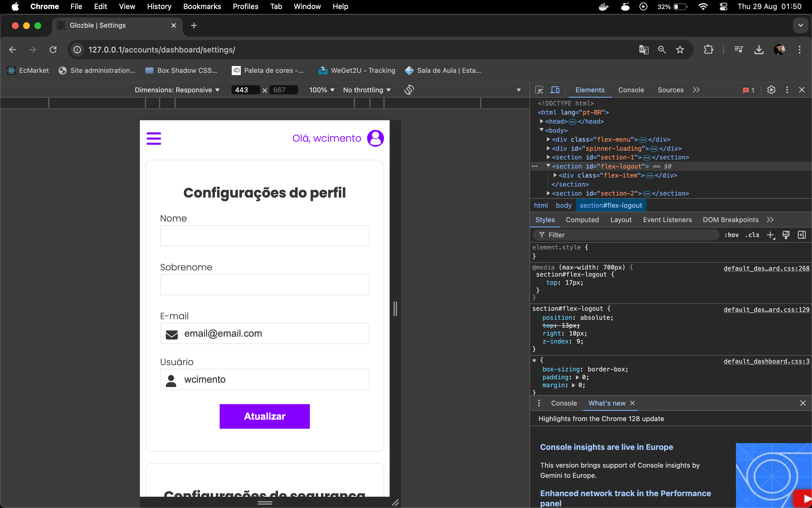View site information icon in address bar
The width and height of the screenshot is (812, 508).
click(77, 50)
